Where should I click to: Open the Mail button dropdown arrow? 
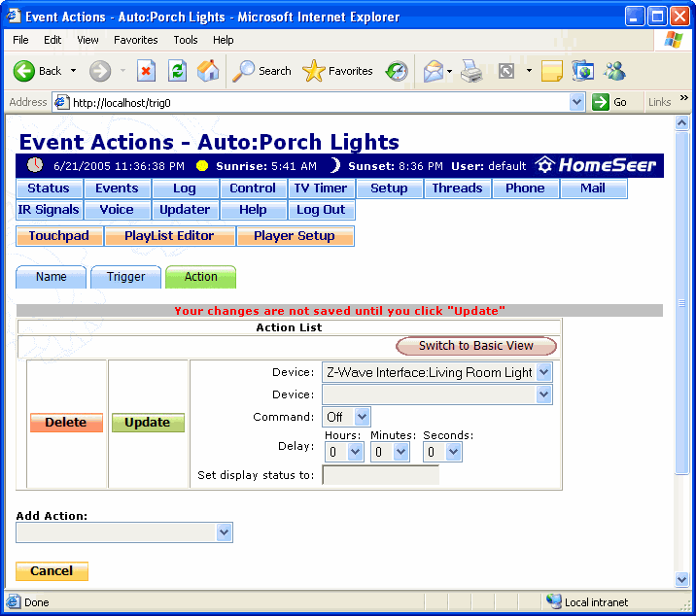click(450, 71)
